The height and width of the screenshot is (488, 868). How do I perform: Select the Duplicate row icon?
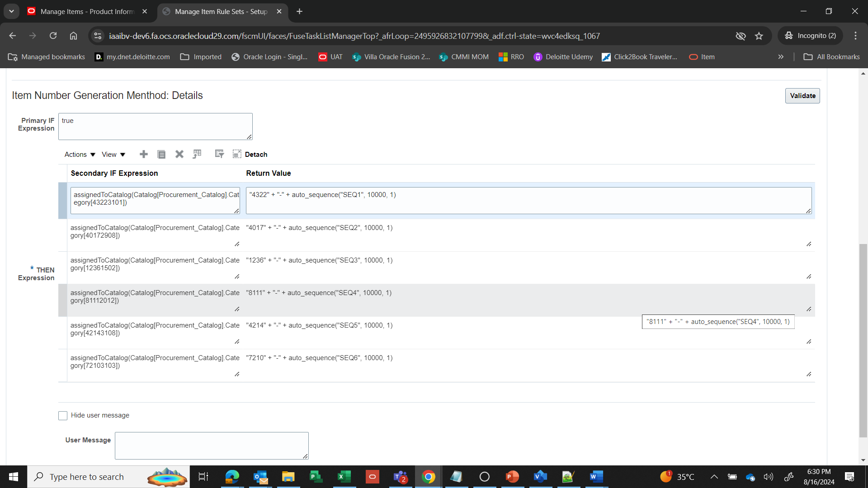click(161, 154)
